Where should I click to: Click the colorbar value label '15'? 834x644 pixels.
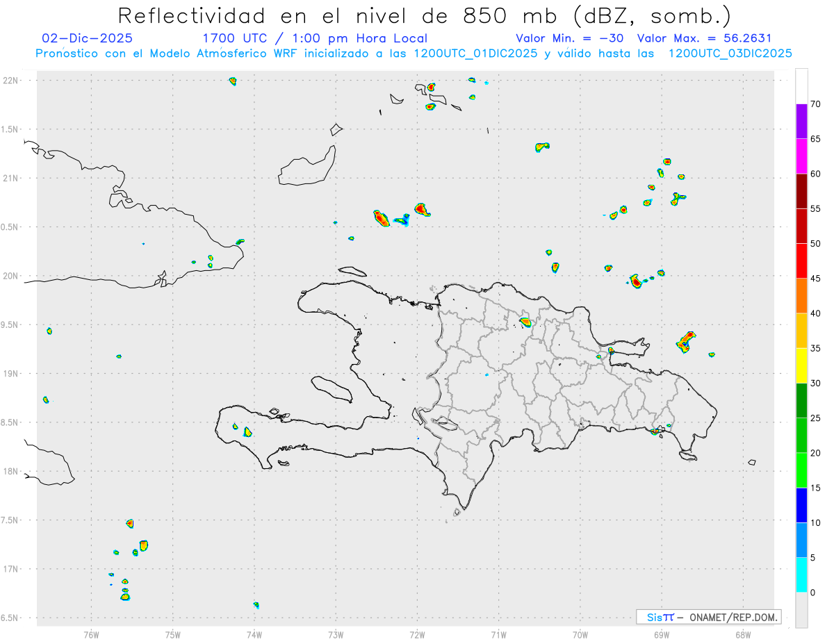coord(816,488)
